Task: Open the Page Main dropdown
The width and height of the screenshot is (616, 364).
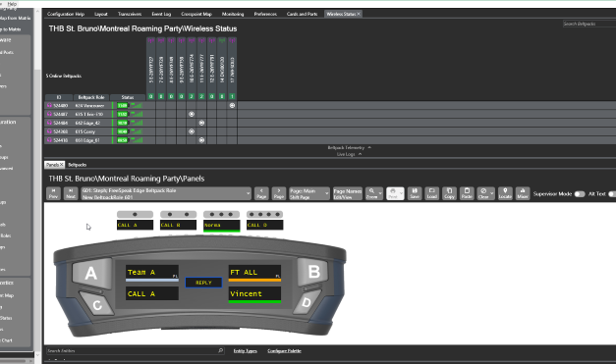Action: pos(309,193)
